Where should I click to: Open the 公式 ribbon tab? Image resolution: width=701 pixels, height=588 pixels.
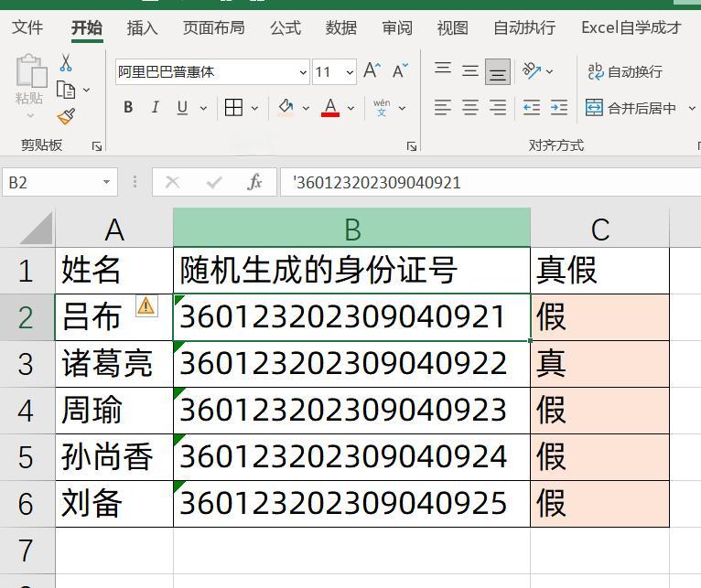285,27
